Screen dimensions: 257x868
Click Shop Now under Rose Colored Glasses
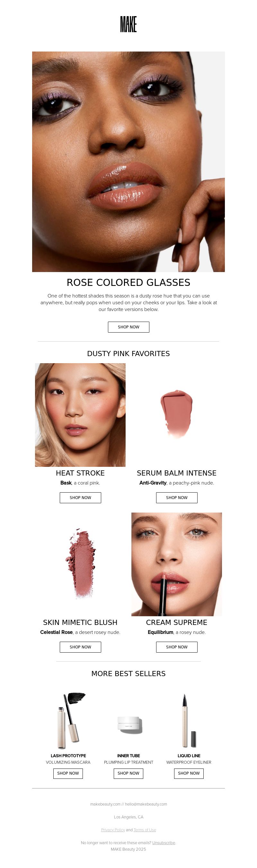click(128, 327)
